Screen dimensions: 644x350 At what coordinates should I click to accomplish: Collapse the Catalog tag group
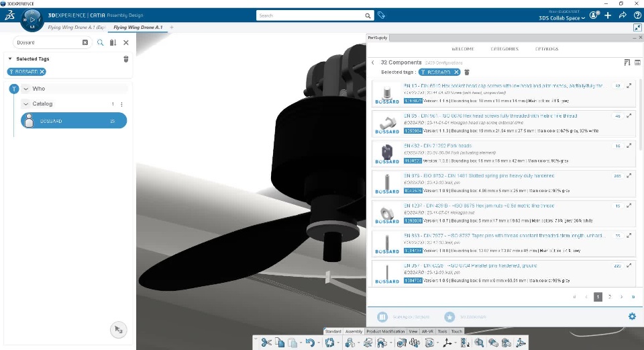(x=26, y=104)
